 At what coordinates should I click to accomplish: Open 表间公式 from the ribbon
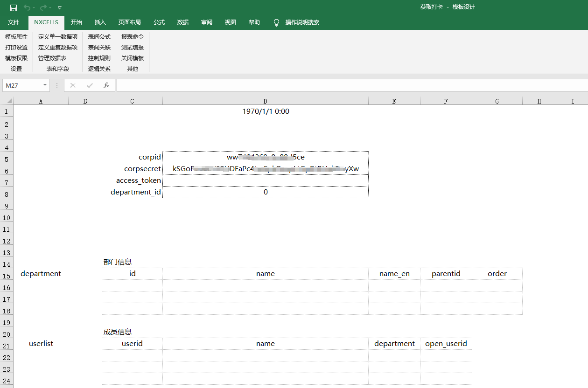pyautogui.click(x=99, y=36)
